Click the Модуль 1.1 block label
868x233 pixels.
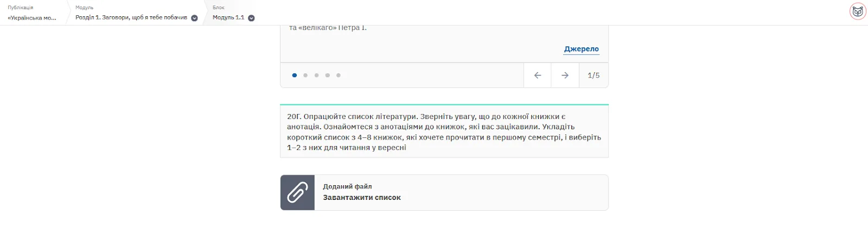[x=228, y=17]
